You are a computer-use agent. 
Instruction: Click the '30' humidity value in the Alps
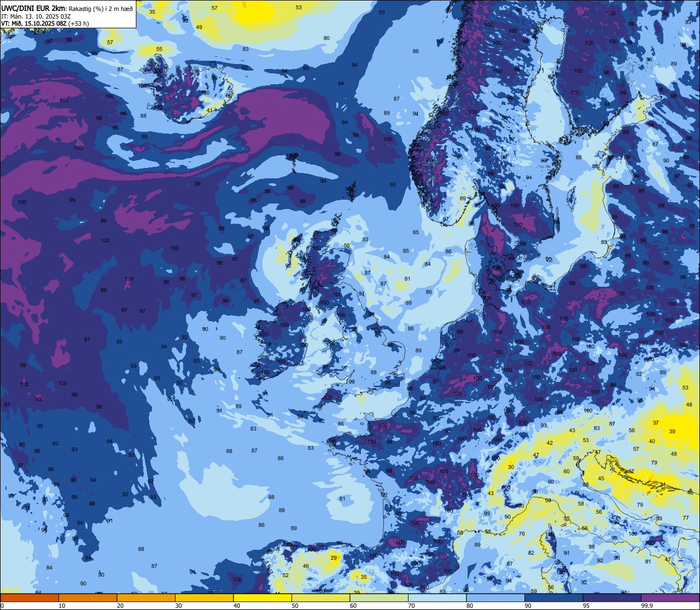tap(511, 467)
